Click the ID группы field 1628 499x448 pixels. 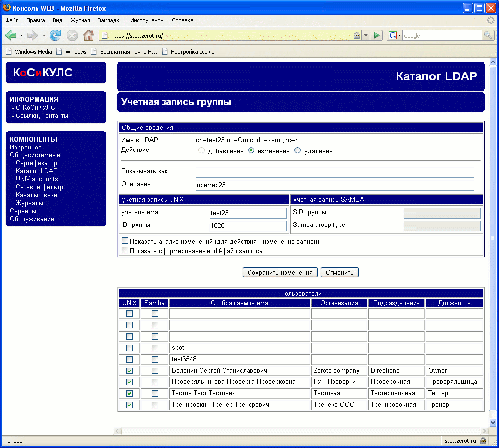pyautogui.click(x=248, y=225)
